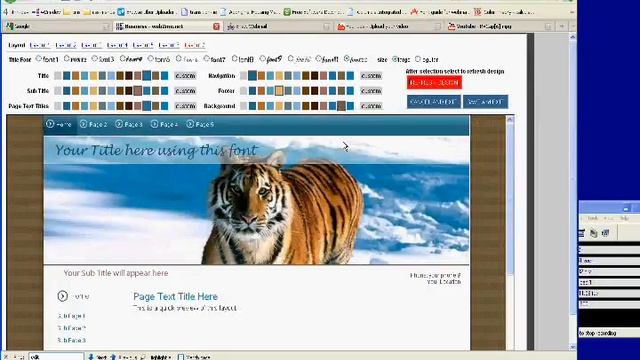Select the font9 script font radio
Image resolution: width=640 pixels, height=360 pixels.
pos(262,59)
